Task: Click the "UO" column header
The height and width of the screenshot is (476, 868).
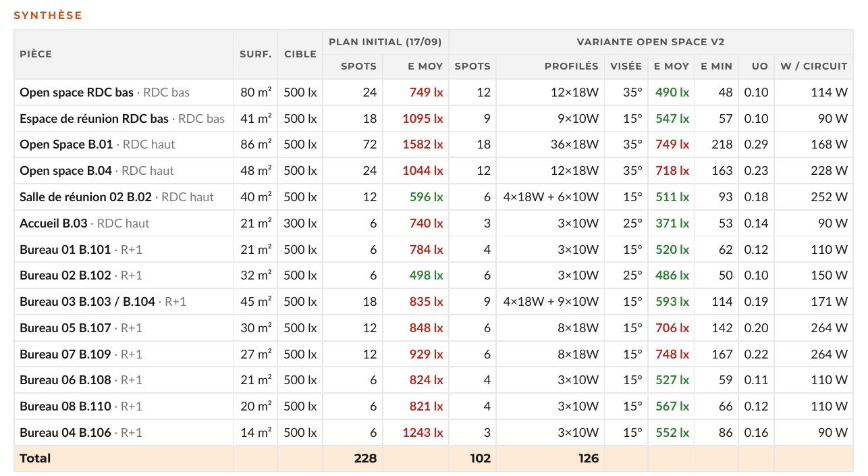Action: tap(760, 66)
